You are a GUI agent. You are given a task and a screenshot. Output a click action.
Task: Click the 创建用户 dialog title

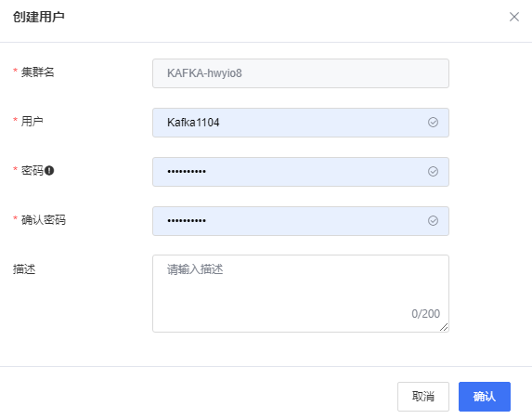[39, 17]
